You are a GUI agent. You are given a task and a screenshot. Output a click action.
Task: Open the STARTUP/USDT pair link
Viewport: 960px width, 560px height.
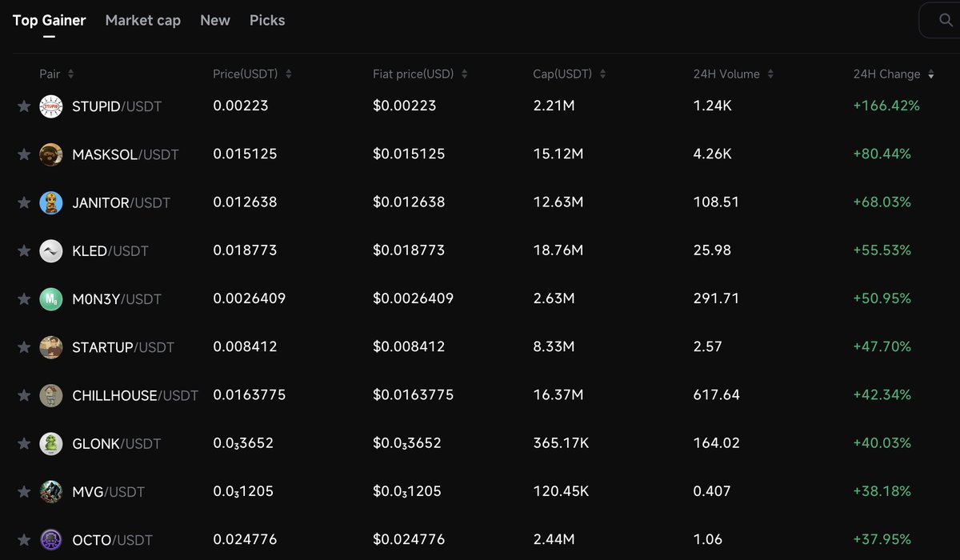(x=123, y=347)
